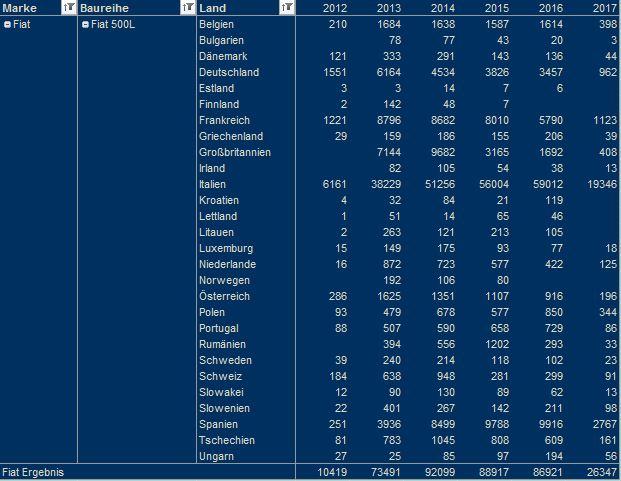Select the Frankreich row label
The height and width of the screenshot is (481, 621).
[224, 120]
